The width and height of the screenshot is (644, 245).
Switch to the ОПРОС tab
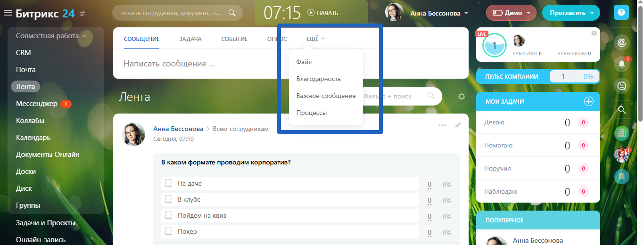[x=277, y=39]
